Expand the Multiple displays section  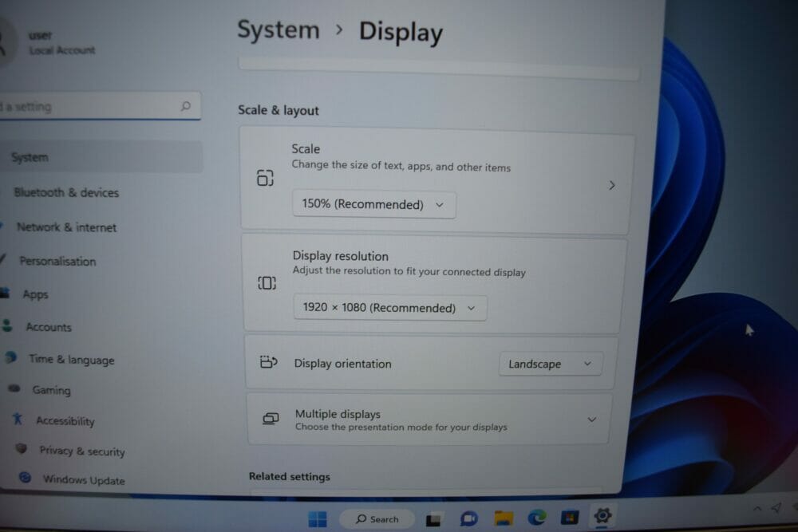(591, 420)
